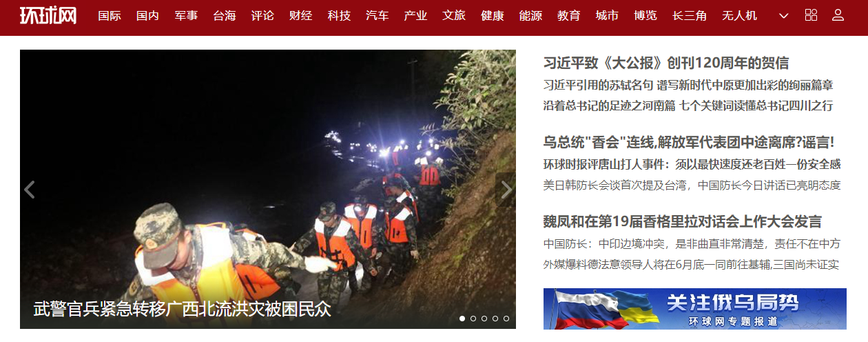868x342 pixels.
Task: Show the previous carousel slide
Action: (30, 190)
